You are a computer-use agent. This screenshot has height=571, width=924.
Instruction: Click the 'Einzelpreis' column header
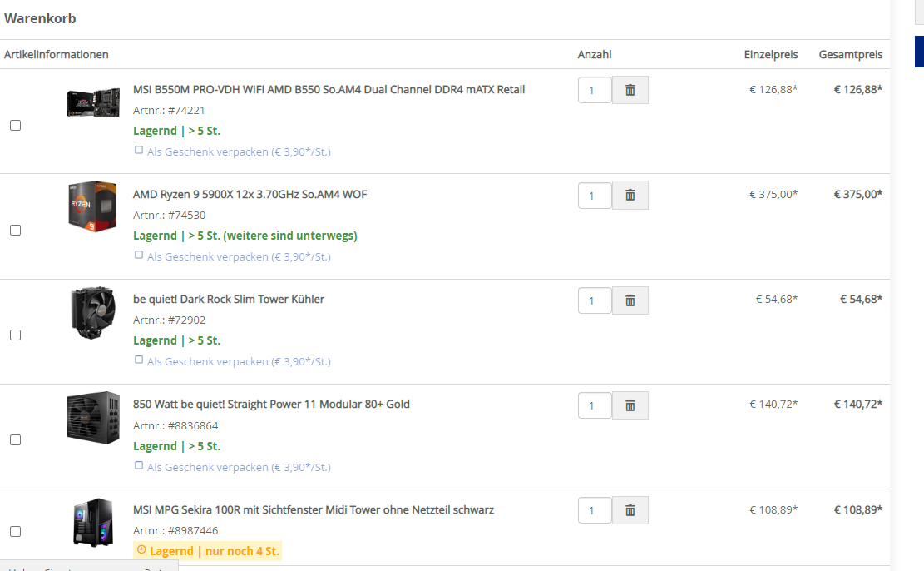pyautogui.click(x=771, y=54)
